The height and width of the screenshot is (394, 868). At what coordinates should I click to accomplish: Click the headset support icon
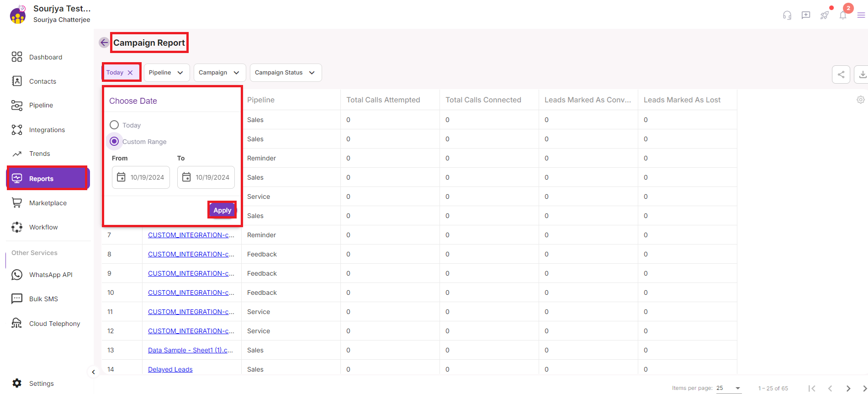pos(787,16)
